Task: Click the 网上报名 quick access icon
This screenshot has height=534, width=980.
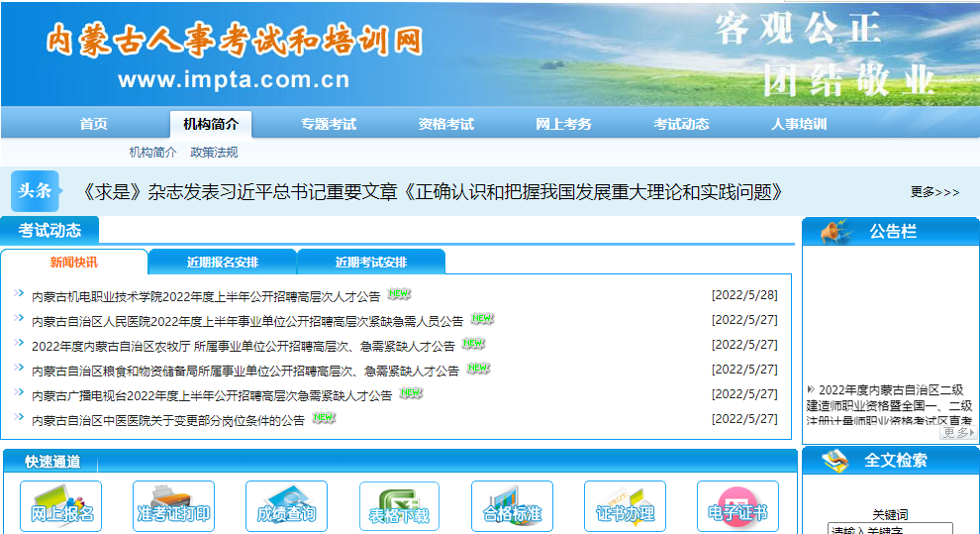Action: coord(61,506)
